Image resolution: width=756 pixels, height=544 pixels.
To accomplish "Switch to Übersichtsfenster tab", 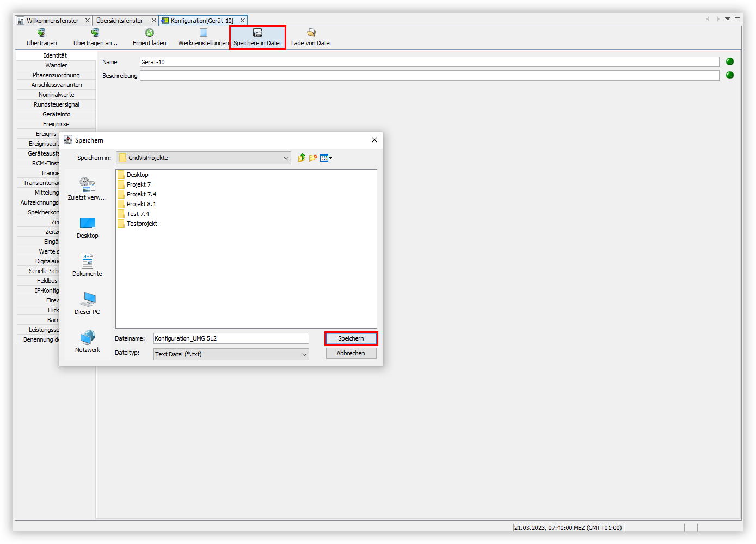I will point(119,21).
